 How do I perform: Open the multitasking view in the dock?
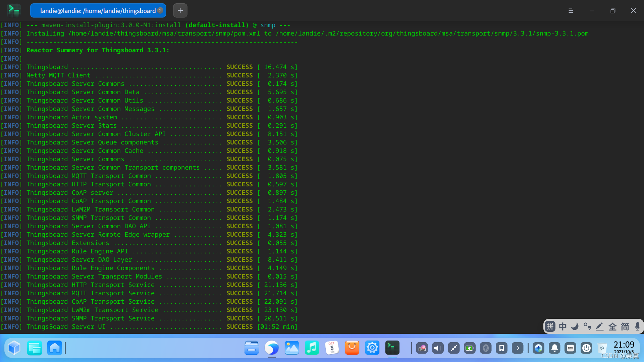pyautogui.click(x=35, y=348)
